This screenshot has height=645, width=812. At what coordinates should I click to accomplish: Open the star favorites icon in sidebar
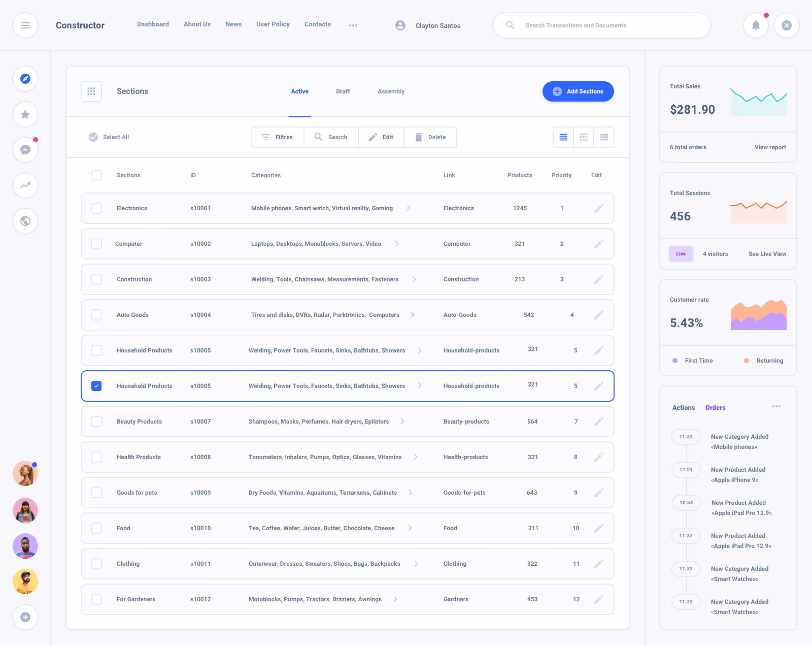[25, 114]
